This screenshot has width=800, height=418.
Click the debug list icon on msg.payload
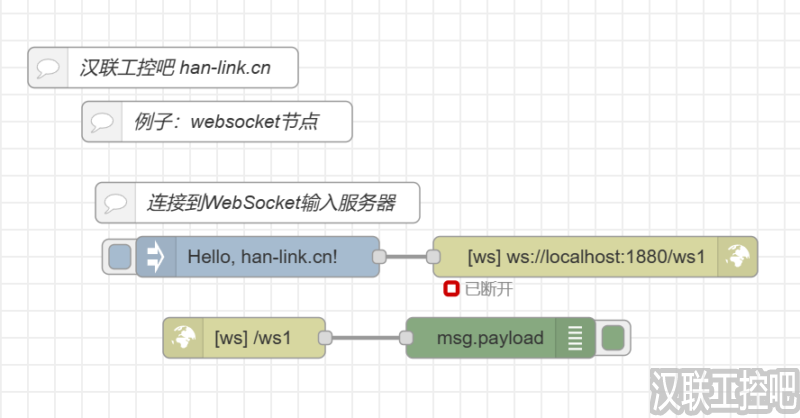coord(575,338)
